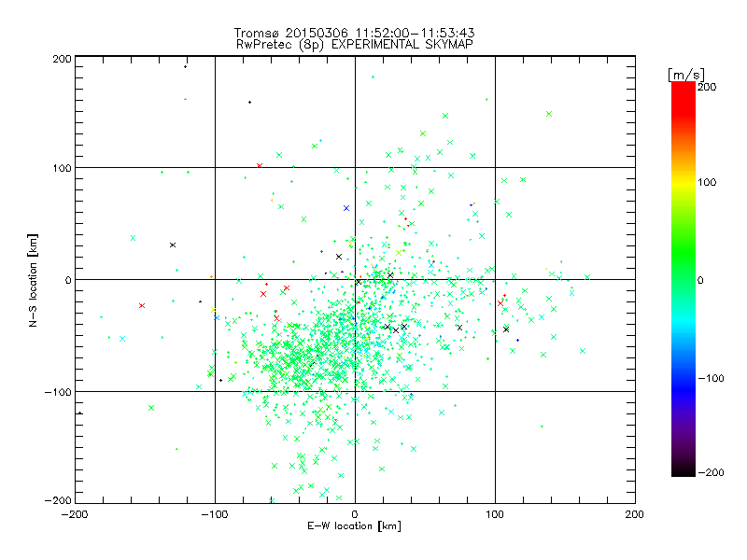The height and width of the screenshot is (560, 747).
Task: Click the '-100' tick on the E-W axis
Action: [215, 514]
